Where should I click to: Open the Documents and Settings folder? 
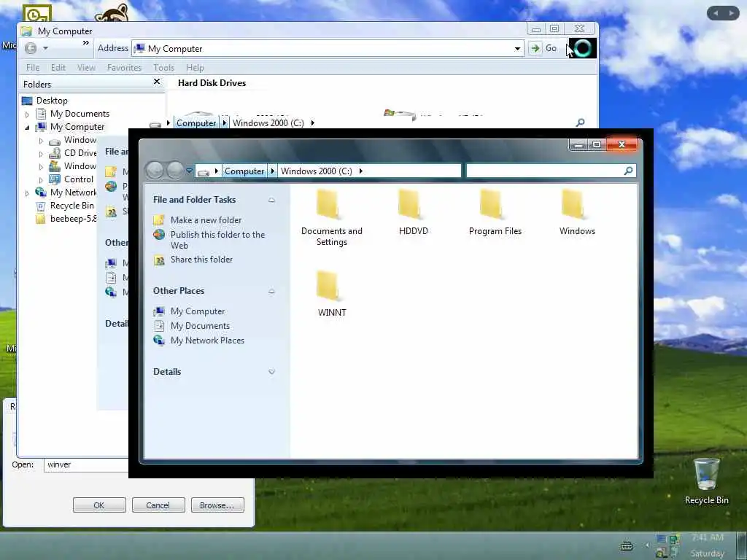pyautogui.click(x=332, y=218)
